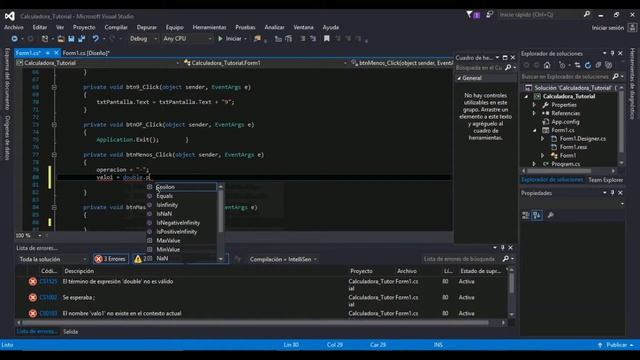
Task: Click the Refresh icon in Solution Explorer toolbar
Action: coord(588,65)
